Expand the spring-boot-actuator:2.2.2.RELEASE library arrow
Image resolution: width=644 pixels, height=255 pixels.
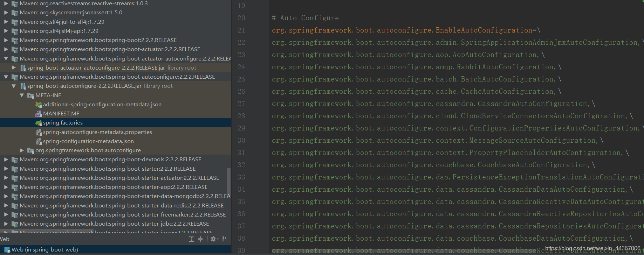tap(6, 49)
